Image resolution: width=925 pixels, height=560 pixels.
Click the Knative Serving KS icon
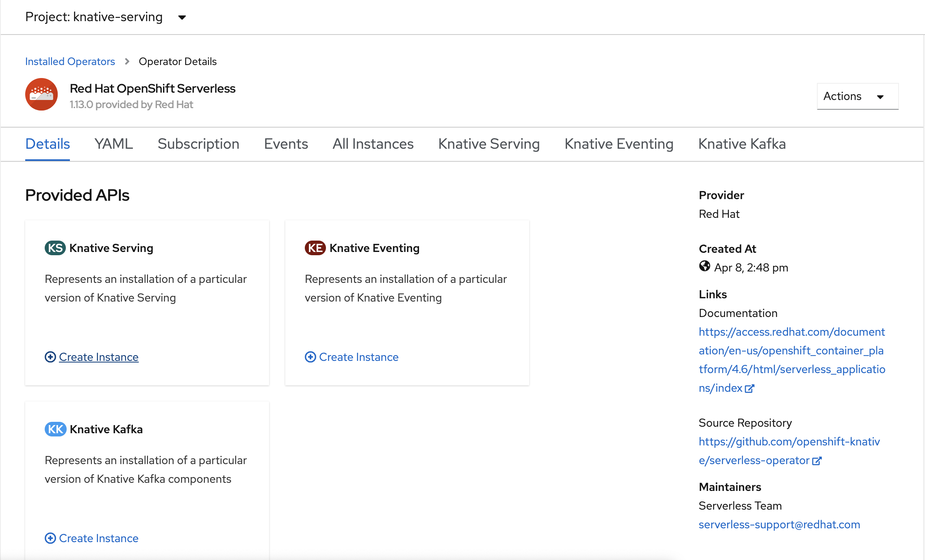[x=55, y=247]
